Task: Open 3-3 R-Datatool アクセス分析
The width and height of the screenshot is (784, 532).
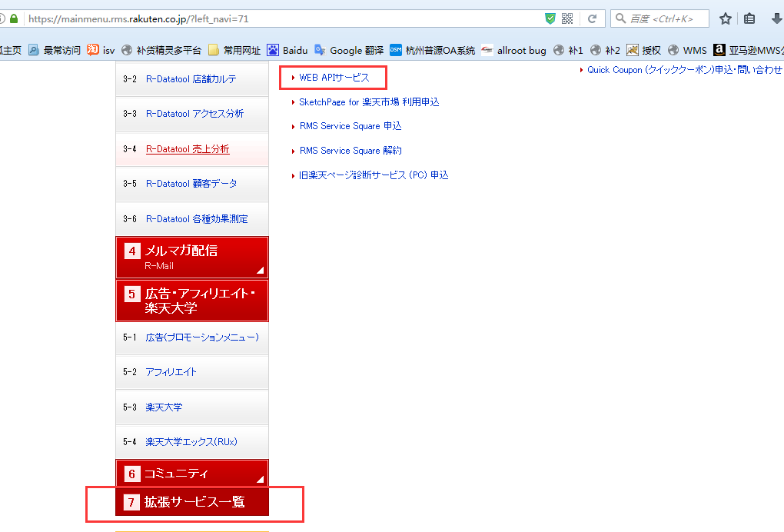Action: 194,114
